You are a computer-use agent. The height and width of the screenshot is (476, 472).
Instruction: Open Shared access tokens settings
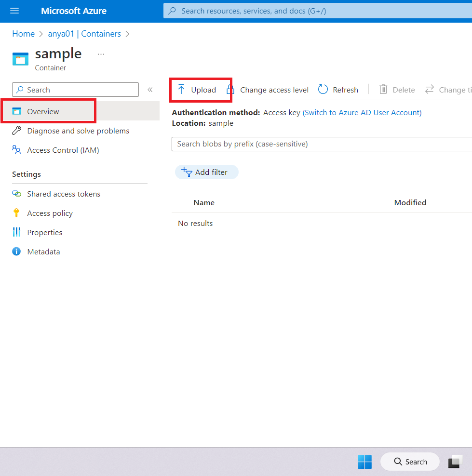64,194
